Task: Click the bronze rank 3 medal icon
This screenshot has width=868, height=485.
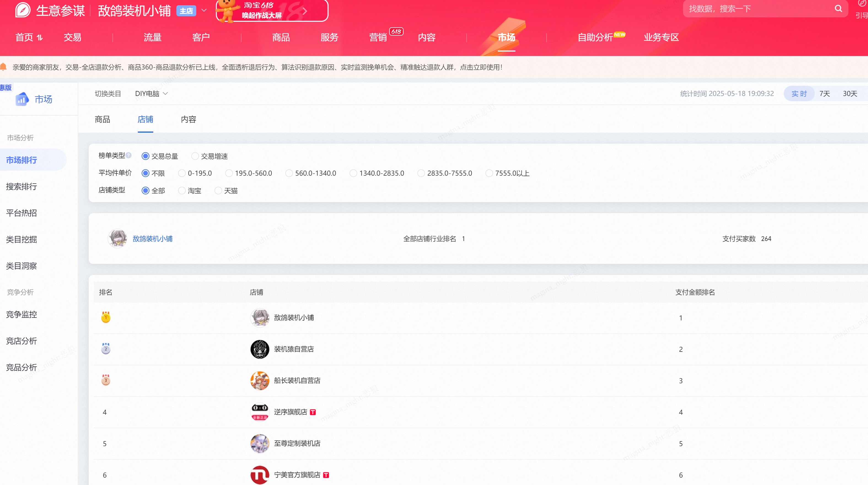Action: [x=106, y=380]
